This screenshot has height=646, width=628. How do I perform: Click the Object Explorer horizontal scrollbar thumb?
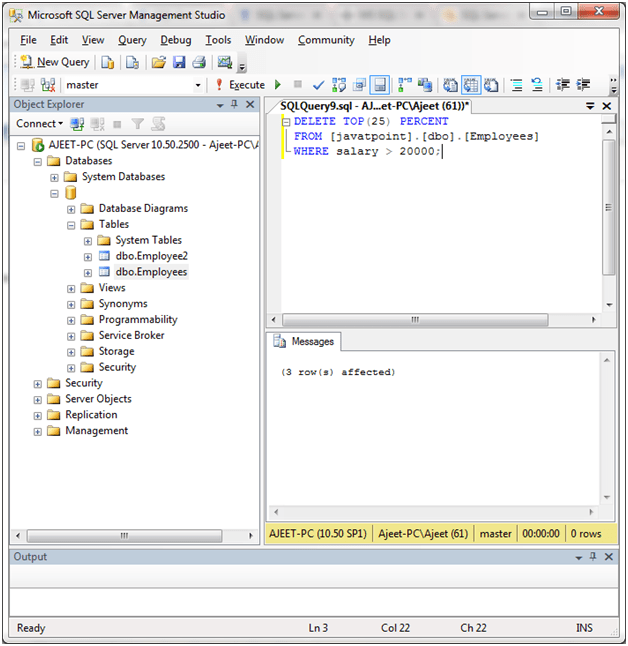click(x=124, y=536)
